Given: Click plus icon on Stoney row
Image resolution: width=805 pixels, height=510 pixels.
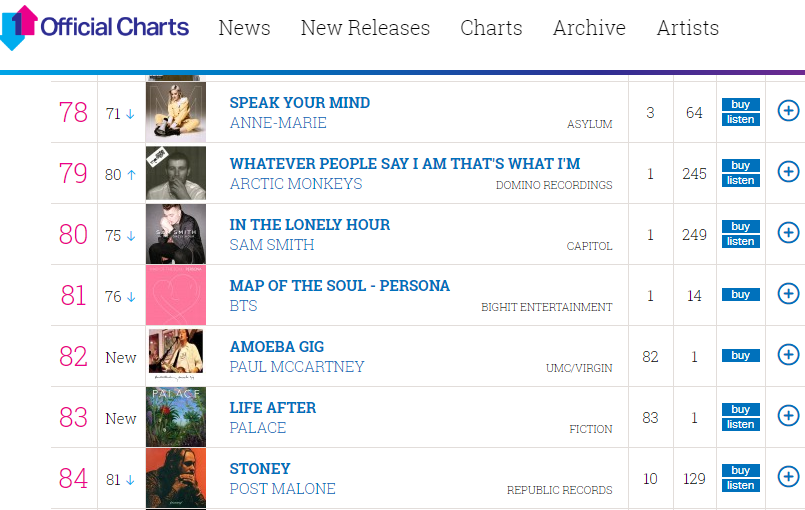Looking at the screenshot, I should [x=788, y=477].
